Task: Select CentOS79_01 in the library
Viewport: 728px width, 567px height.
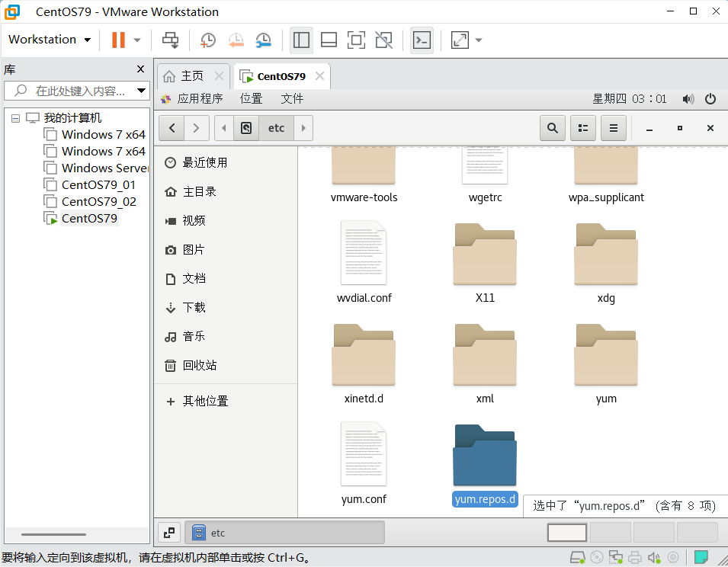Action: (90, 184)
